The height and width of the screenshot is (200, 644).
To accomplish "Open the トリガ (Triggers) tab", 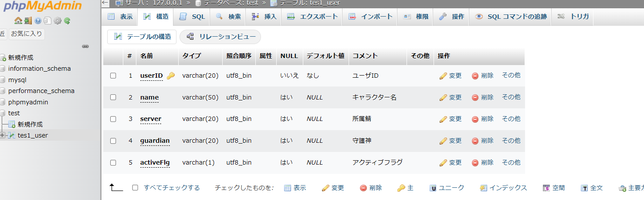I will 573,17.
